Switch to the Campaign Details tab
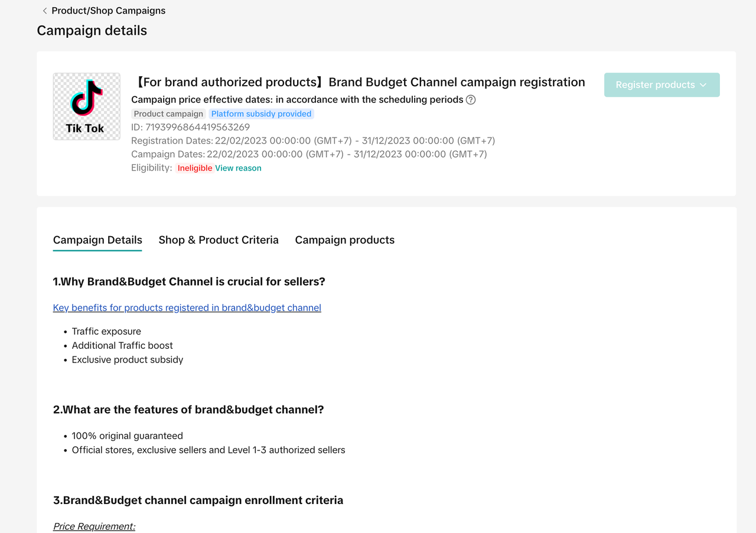Image resolution: width=756 pixels, height=533 pixels. 97,240
